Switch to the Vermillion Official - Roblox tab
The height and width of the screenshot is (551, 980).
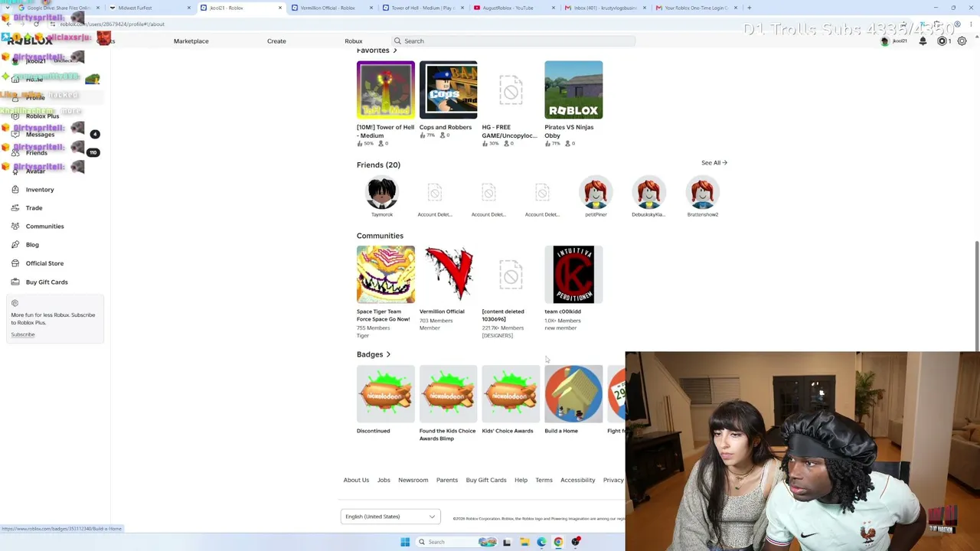pyautogui.click(x=332, y=8)
